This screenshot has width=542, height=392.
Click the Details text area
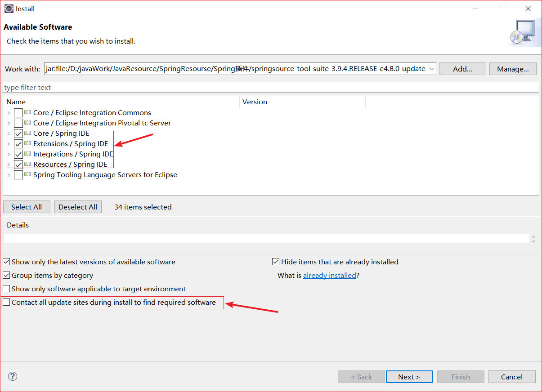(266, 238)
